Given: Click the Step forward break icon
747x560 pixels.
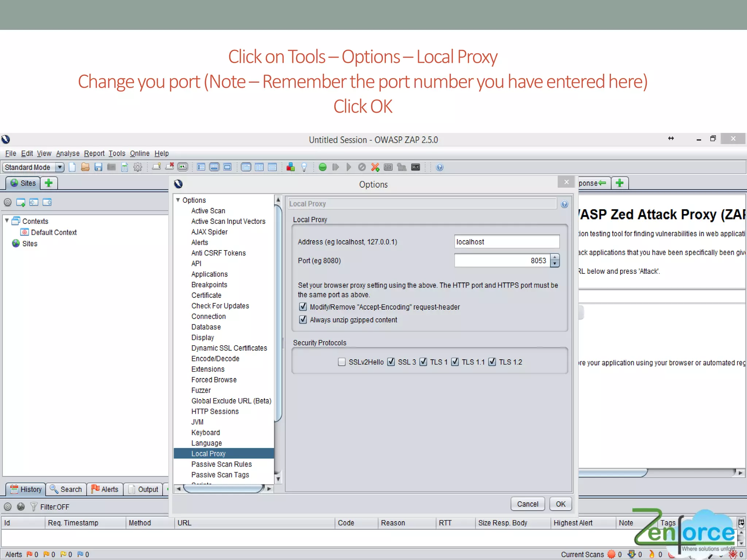Looking at the screenshot, I should coord(336,167).
